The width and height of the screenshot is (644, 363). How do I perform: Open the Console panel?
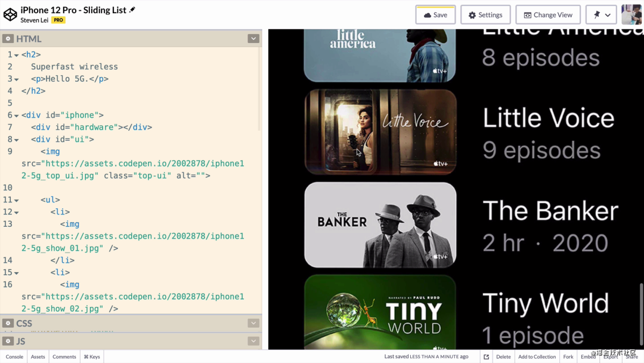tap(14, 357)
